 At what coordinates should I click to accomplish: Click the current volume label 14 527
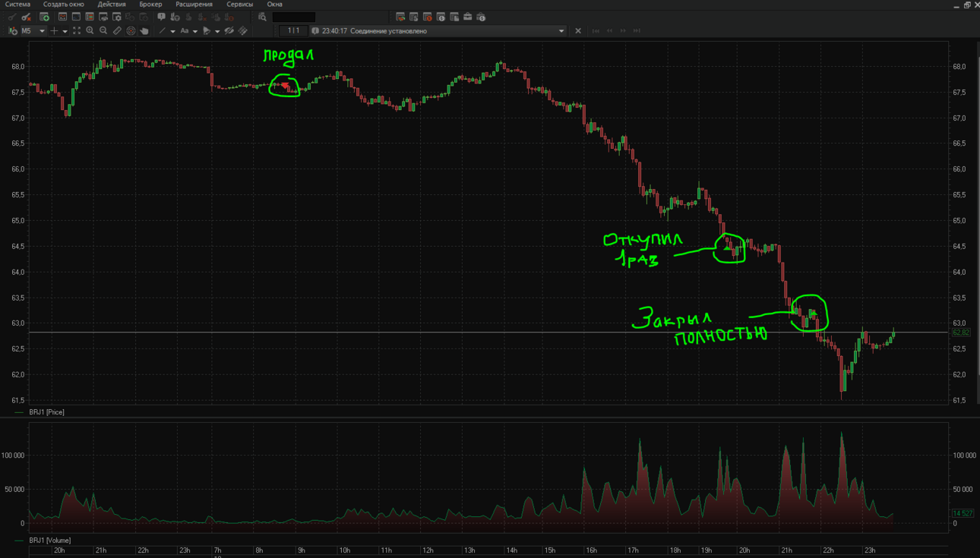pyautogui.click(x=963, y=514)
